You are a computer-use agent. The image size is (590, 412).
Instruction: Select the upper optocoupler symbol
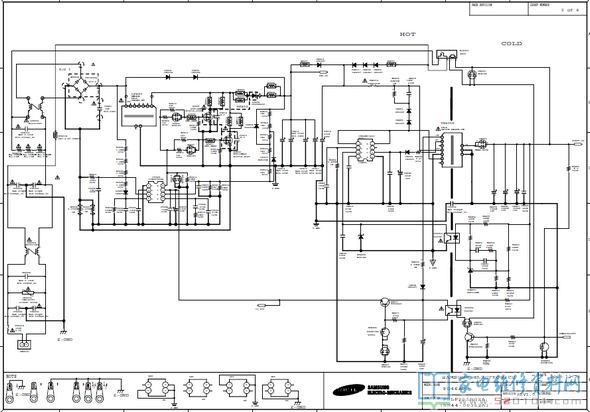(452, 237)
